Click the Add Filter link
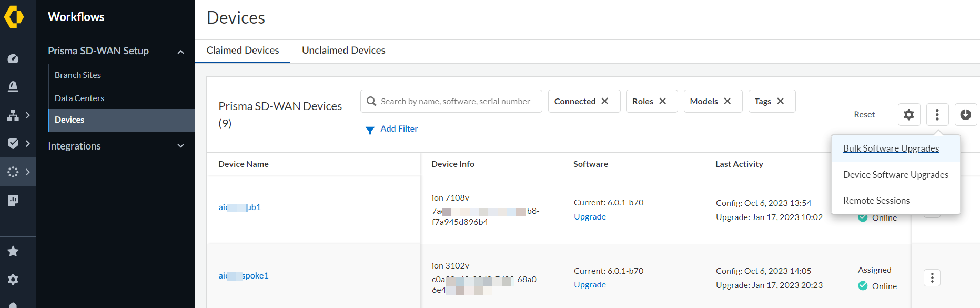 399,129
